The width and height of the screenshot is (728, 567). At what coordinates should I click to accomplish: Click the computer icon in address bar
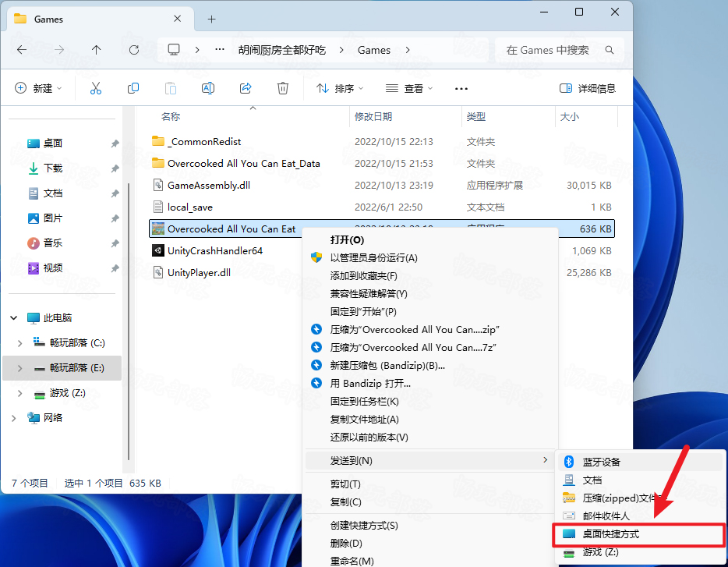pyautogui.click(x=174, y=50)
